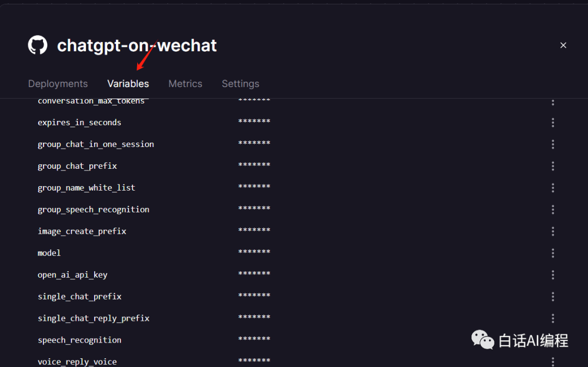Open three-dot menu for single_chat_reply_prefix

pos(553,319)
